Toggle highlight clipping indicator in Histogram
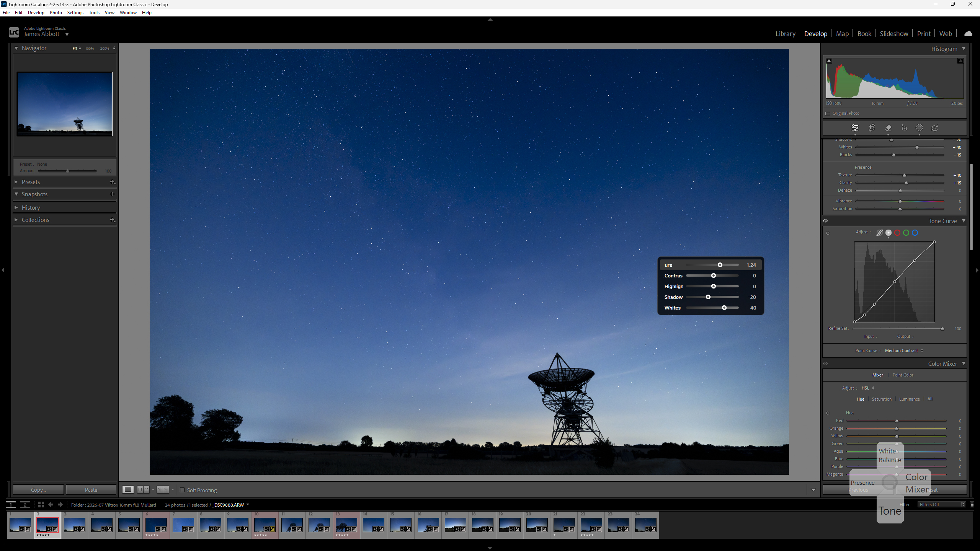The image size is (980, 551). point(960,61)
